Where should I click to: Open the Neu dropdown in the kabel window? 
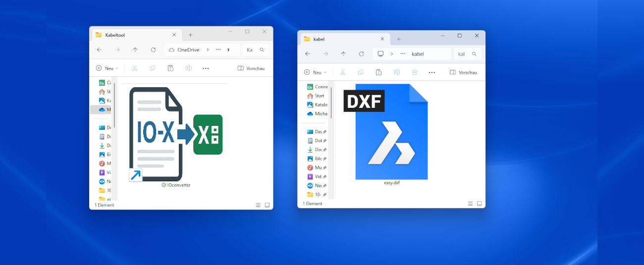(315, 72)
